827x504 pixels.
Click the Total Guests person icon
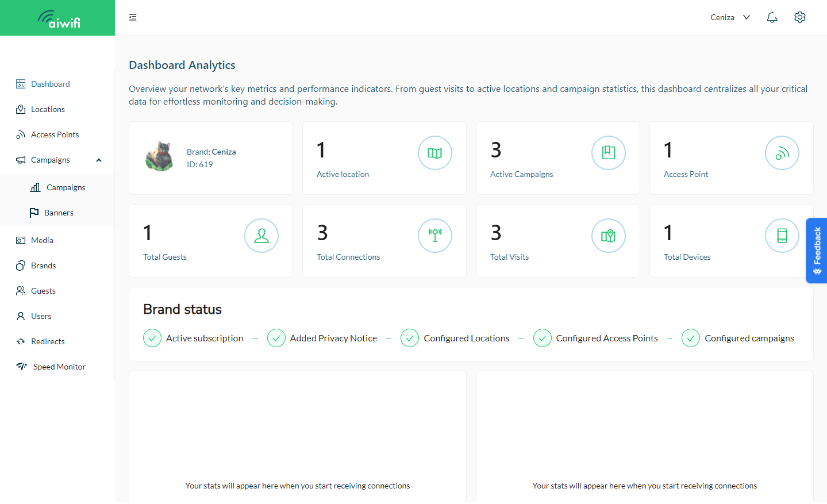click(261, 236)
